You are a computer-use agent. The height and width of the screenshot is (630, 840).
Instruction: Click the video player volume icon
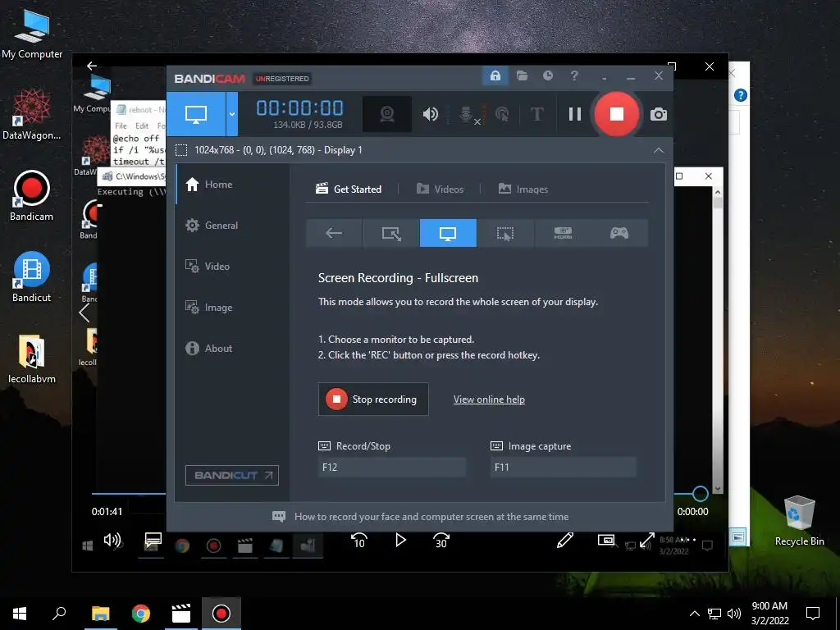[112, 540]
